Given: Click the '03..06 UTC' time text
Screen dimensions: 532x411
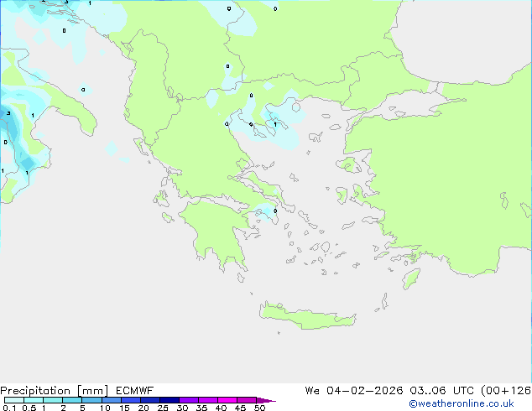Looking at the screenshot, I should pos(443,391).
